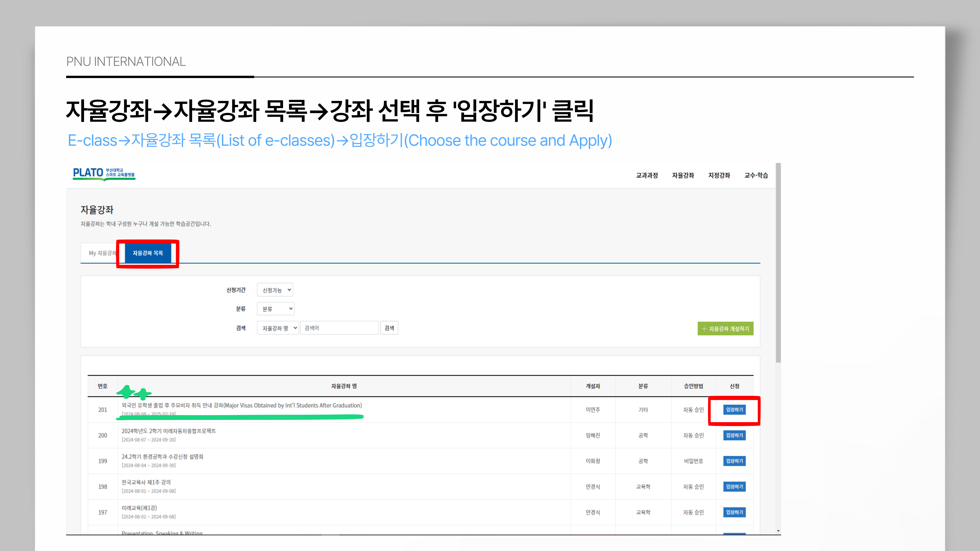
Task: Open the 자율강좌 top menu
Action: tap(683, 175)
